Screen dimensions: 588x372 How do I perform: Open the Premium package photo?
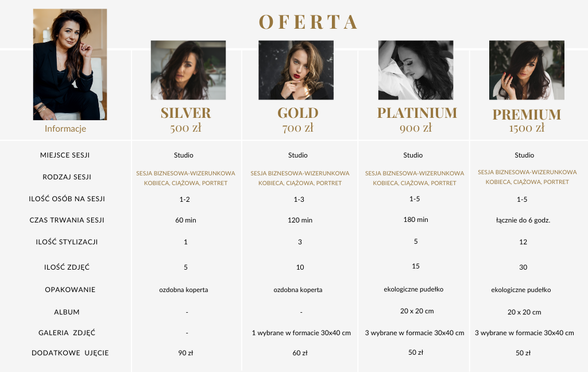(x=527, y=70)
